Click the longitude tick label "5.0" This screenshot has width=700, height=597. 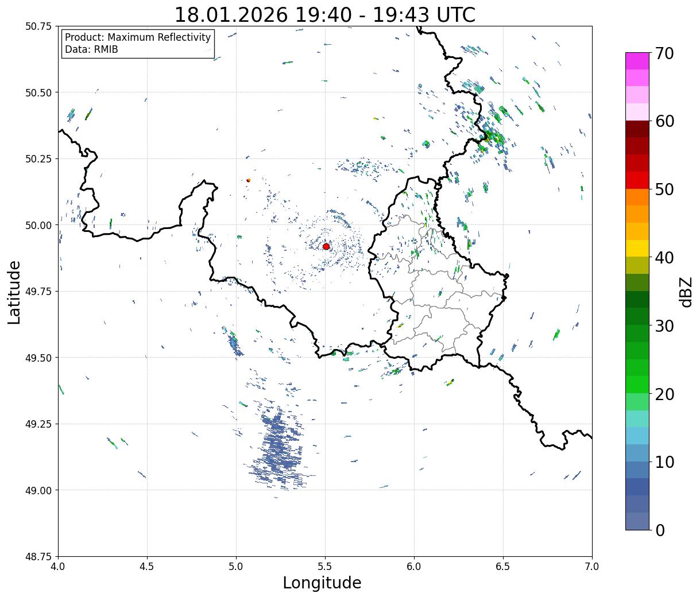point(236,567)
